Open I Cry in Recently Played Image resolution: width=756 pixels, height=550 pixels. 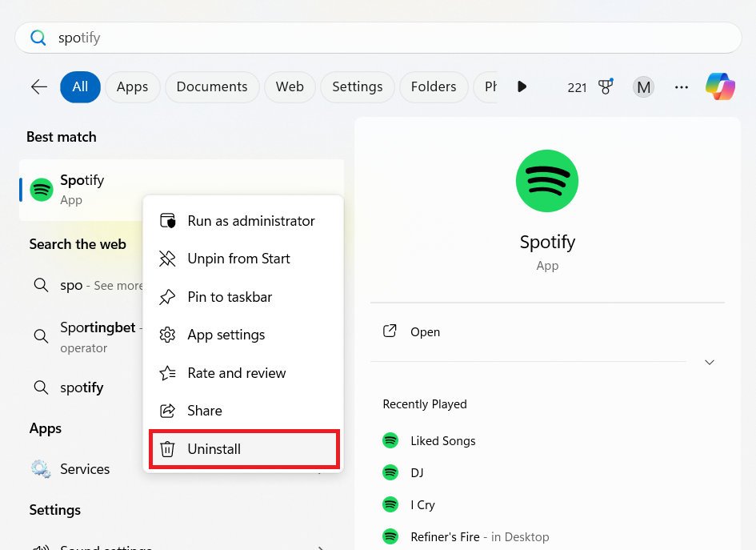point(547,504)
